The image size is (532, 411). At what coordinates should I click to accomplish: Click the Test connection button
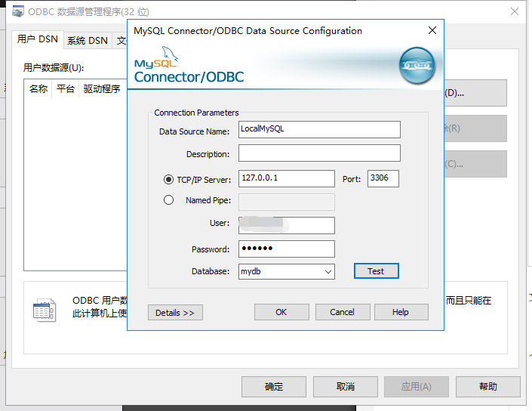point(377,271)
